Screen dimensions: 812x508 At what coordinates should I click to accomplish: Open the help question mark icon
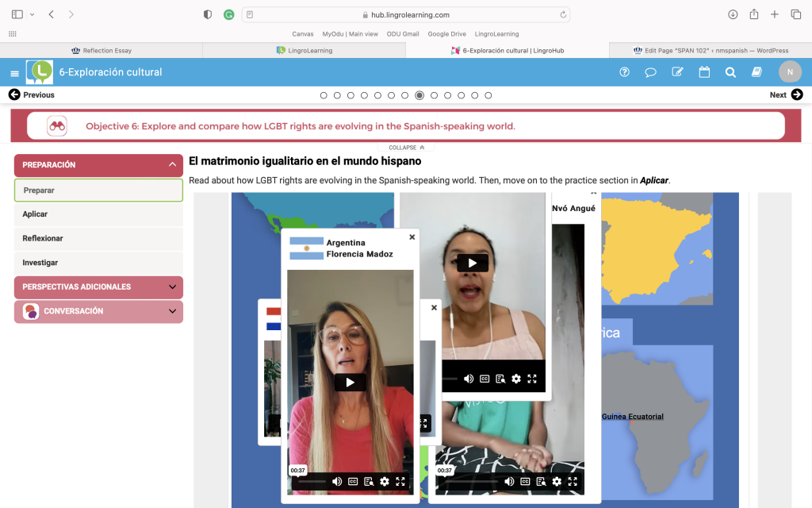click(625, 72)
